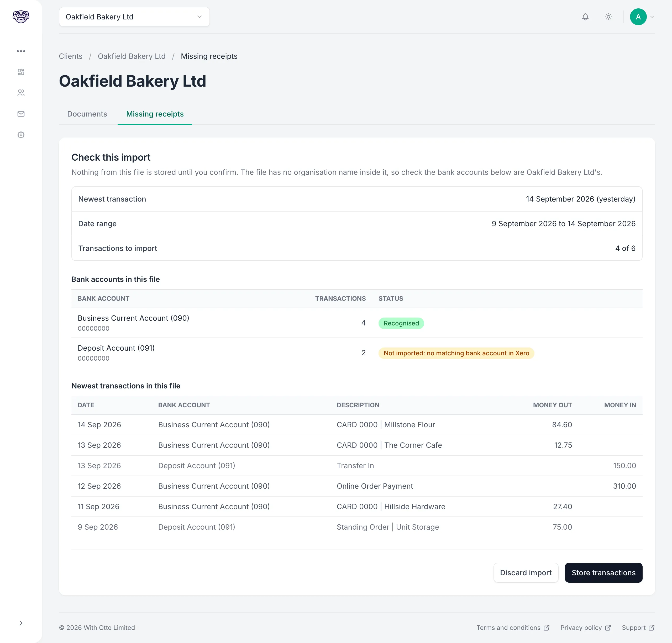Select Business Current Account (090) in bank accounts table
This screenshot has width=672, height=643.
pos(133,318)
